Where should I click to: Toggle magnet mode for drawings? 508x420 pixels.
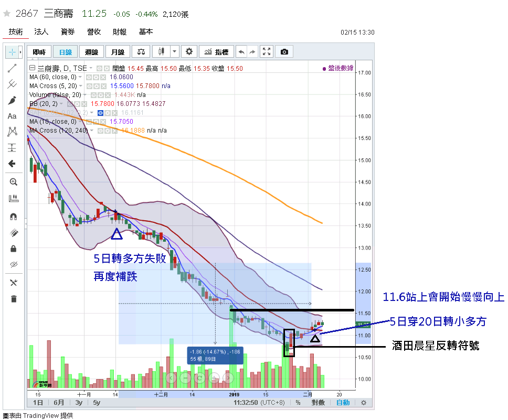tap(13, 217)
